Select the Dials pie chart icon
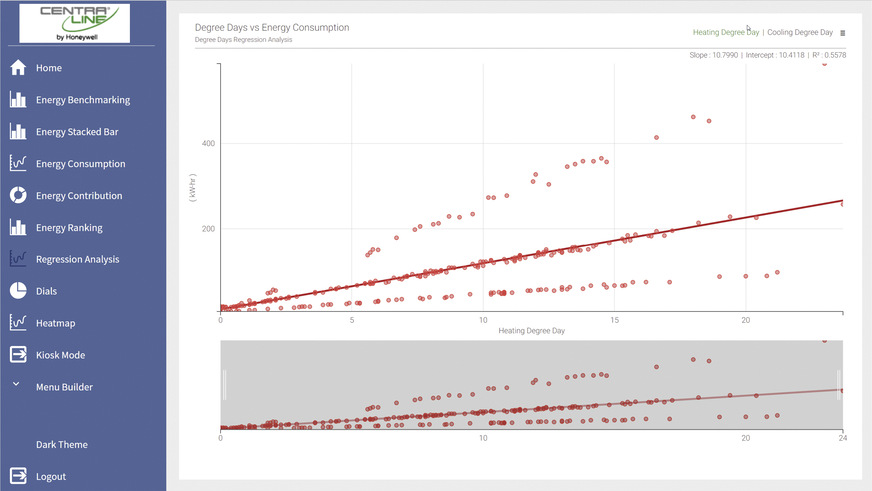The image size is (872, 491). click(x=17, y=291)
